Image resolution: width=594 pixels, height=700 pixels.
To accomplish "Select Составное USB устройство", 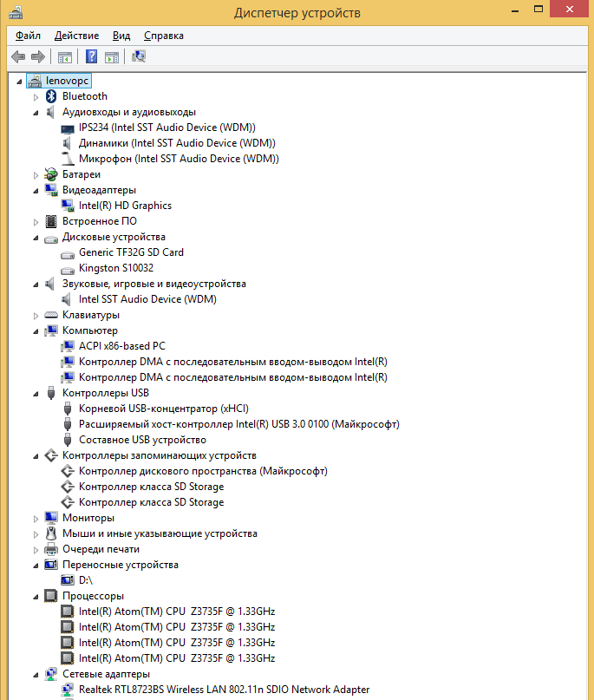I will pyautogui.click(x=142, y=440).
